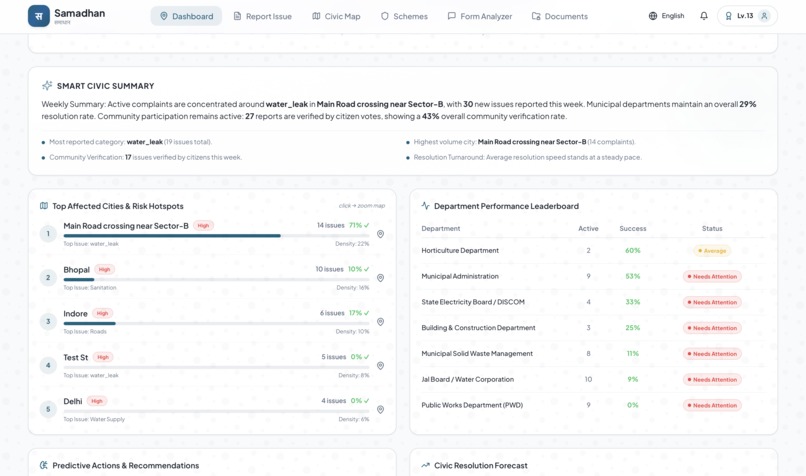Click the Bhopal progress bar

pyautogui.click(x=216, y=280)
